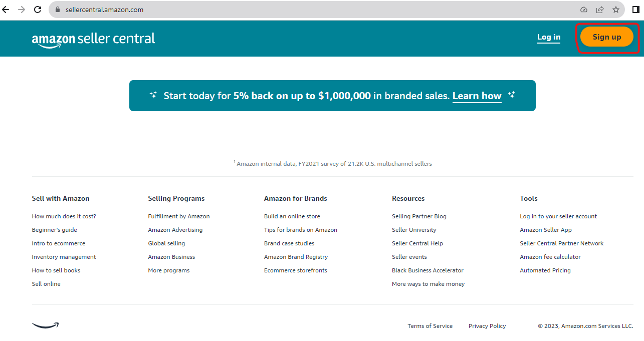This screenshot has width=644, height=341.
Task: Go back using the browser back arrow
Action: coord(6,10)
